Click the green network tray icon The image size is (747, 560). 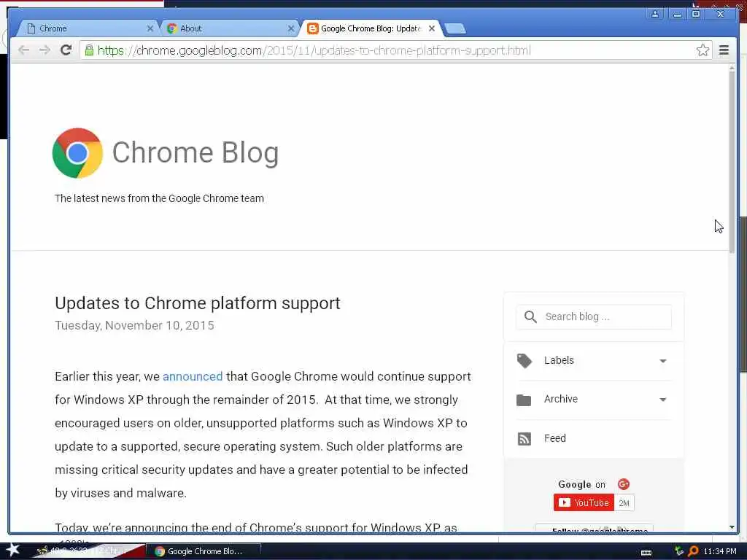679,551
